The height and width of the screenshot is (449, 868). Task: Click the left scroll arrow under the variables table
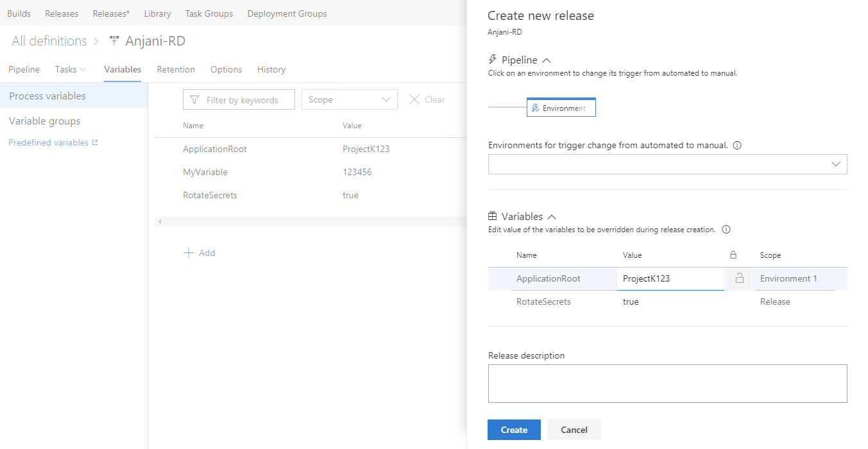pyautogui.click(x=159, y=221)
